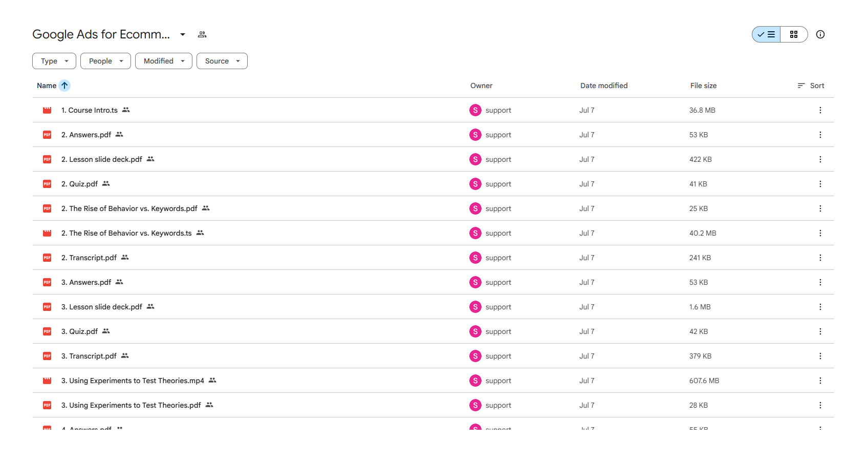Screen dimensions: 868x461
Task: Select the 2. The Rise of Behavior vs. Keywords.ts row
Action: point(433,233)
